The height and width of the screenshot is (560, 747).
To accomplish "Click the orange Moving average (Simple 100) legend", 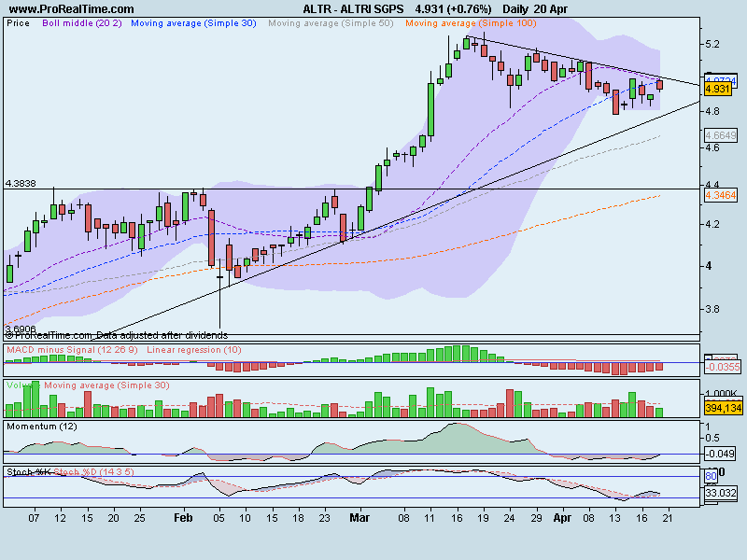I will (x=471, y=22).
